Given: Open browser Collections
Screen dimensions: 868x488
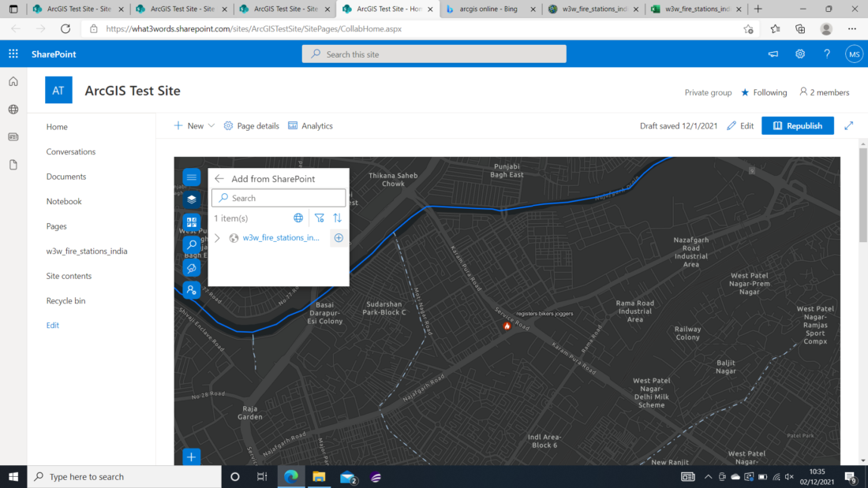Looking at the screenshot, I should click(x=800, y=28).
